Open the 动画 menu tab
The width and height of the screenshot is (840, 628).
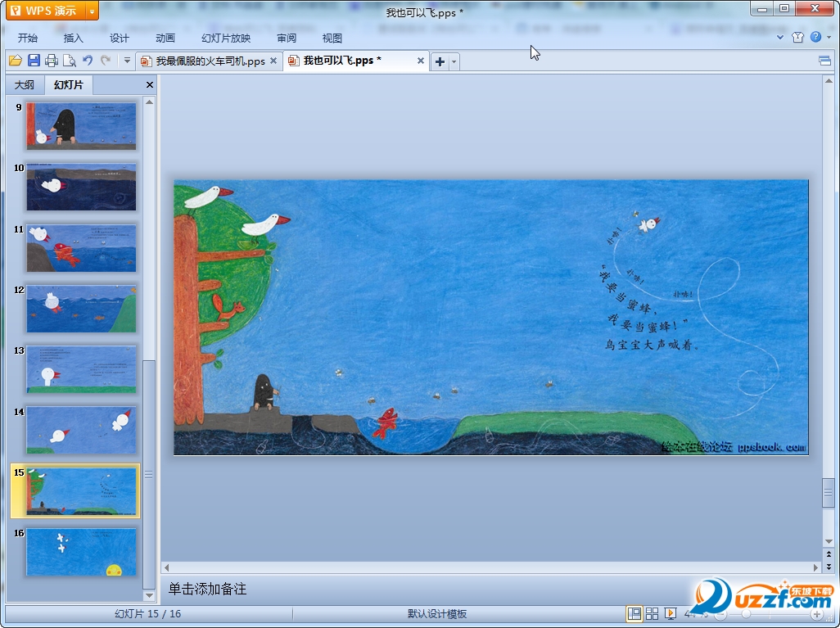(x=165, y=38)
